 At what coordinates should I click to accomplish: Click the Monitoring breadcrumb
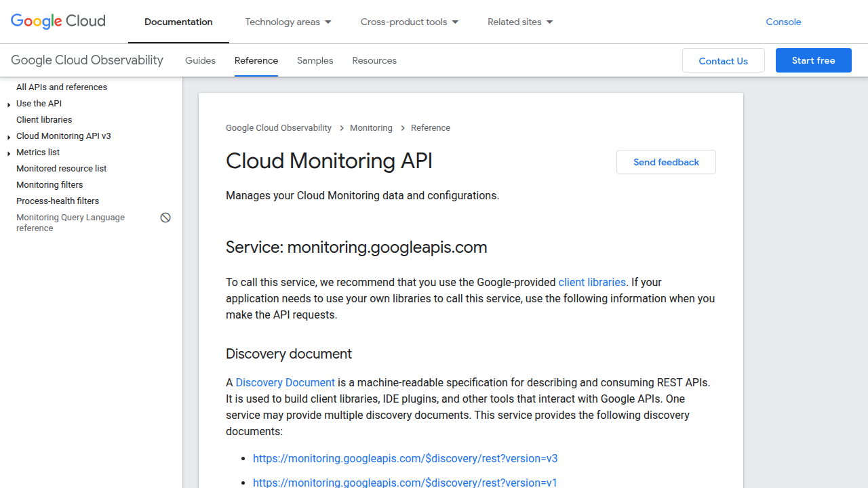click(371, 127)
